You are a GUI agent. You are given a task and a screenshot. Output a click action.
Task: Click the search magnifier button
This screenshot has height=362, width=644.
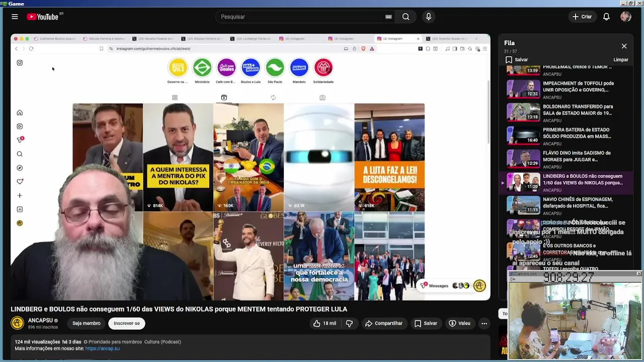tap(406, 17)
